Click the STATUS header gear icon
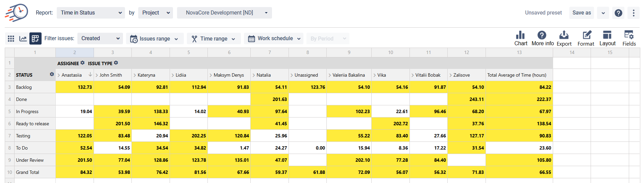 pyautogui.click(x=52, y=74)
